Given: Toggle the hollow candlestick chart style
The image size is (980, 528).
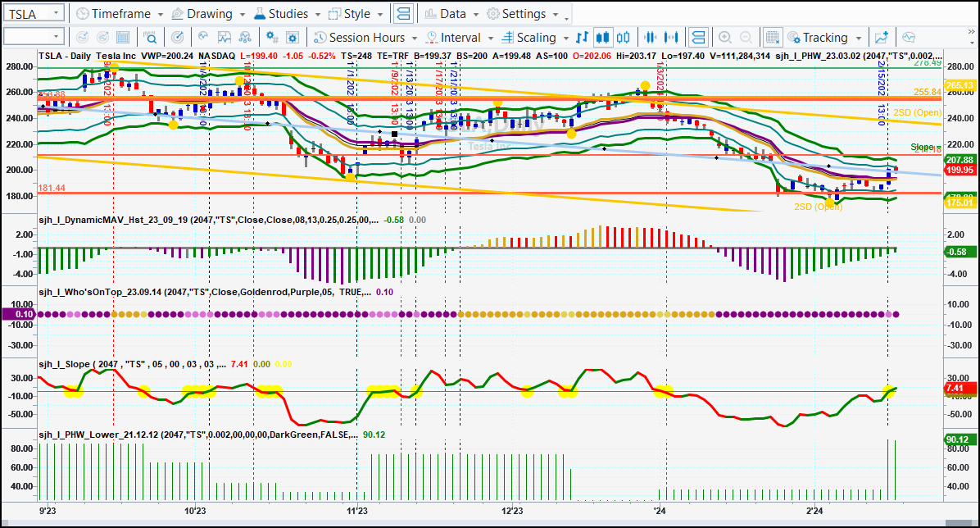Looking at the screenshot, I should click(623, 38).
